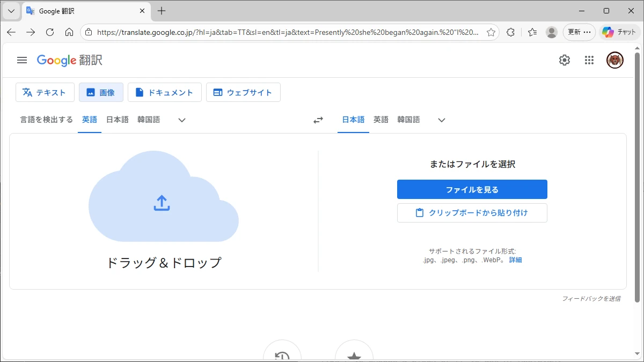Swap source and target languages
644x362 pixels.
pos(318,120)
